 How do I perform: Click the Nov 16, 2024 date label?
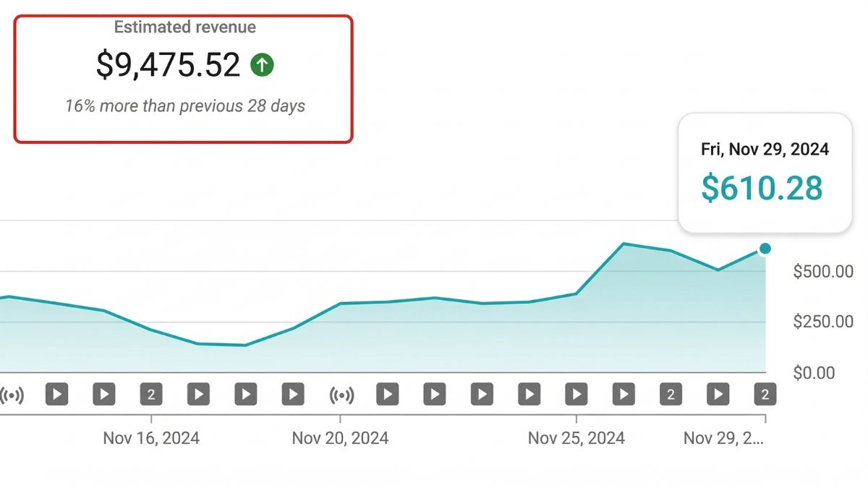click(151, 438)
